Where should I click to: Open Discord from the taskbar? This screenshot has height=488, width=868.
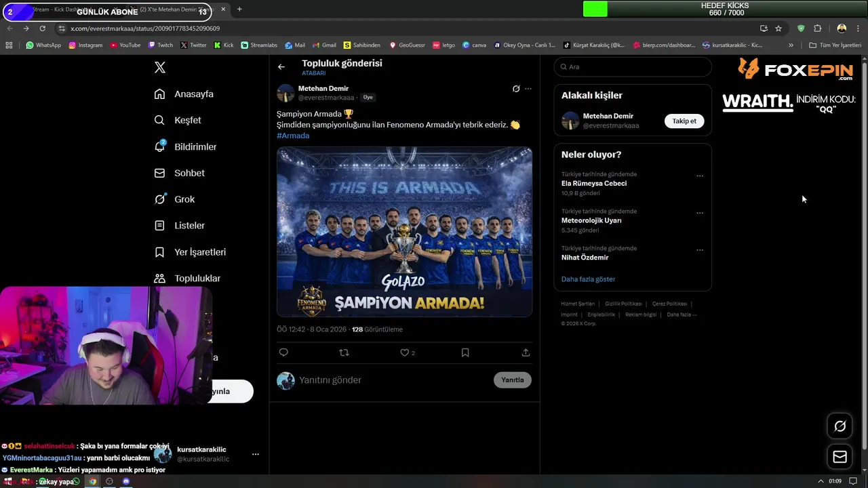[x=125, y=481]
